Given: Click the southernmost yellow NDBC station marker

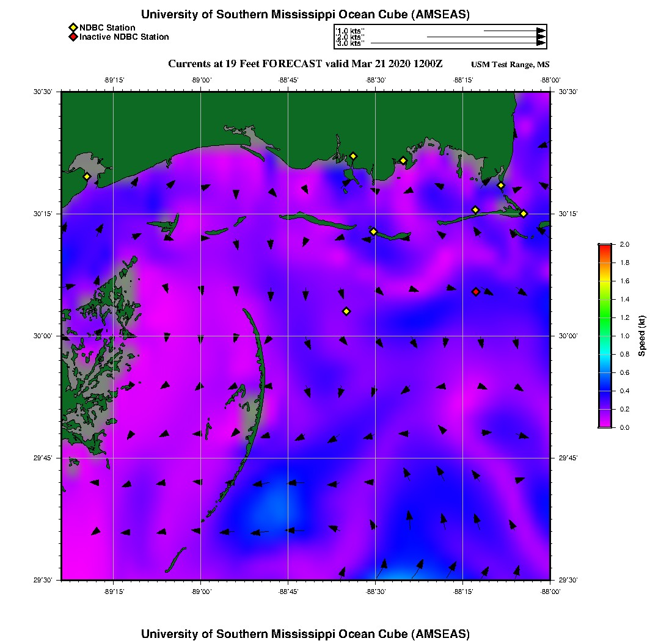Looking at the screenshot, I should pos(346,311).
